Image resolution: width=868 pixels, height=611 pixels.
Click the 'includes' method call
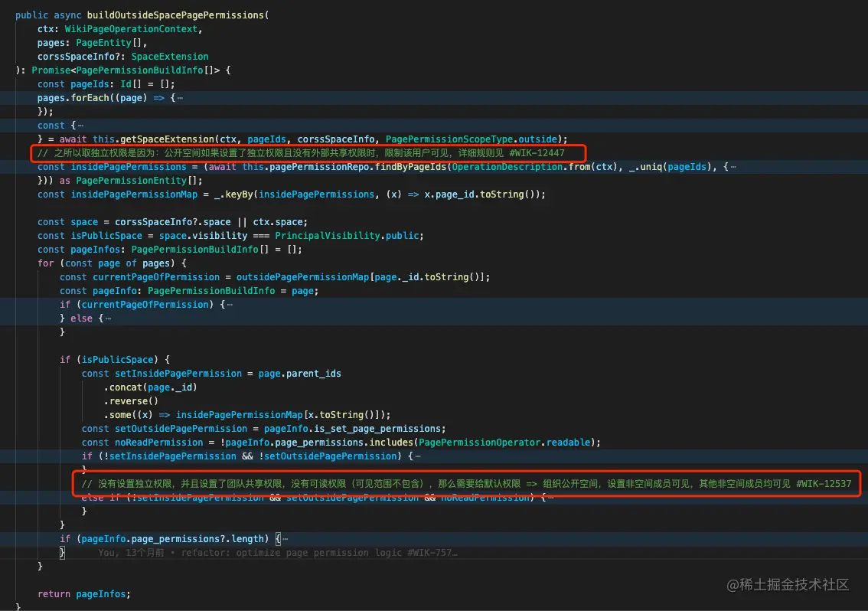click(x=391, y=443)
